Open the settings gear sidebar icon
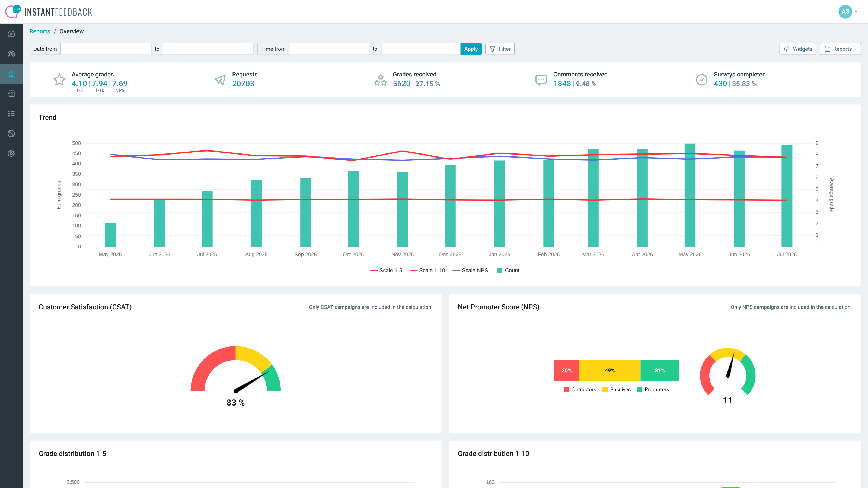Image resolution: width=868 pixels, height=488 pixels. pyautogui.click(x=11, y=153)
